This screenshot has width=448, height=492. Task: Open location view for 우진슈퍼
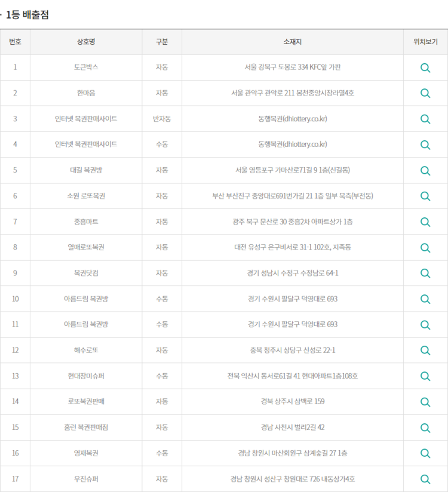point(425,479)
